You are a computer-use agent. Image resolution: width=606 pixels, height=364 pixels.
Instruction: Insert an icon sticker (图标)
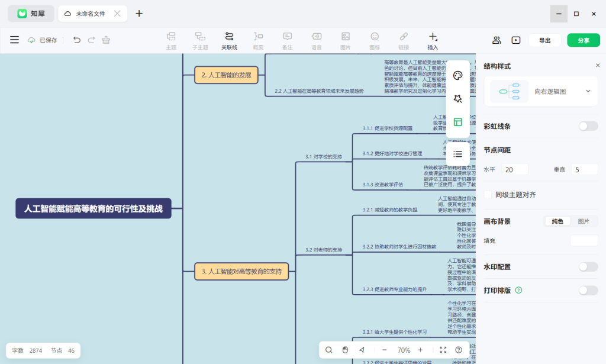click(375, 41)
